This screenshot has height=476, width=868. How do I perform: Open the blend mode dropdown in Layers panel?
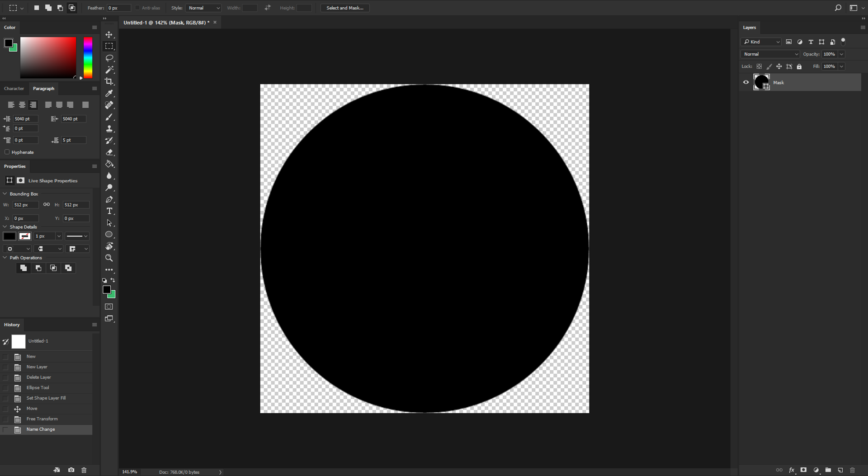pyautogui.click(x=770, y=54)
